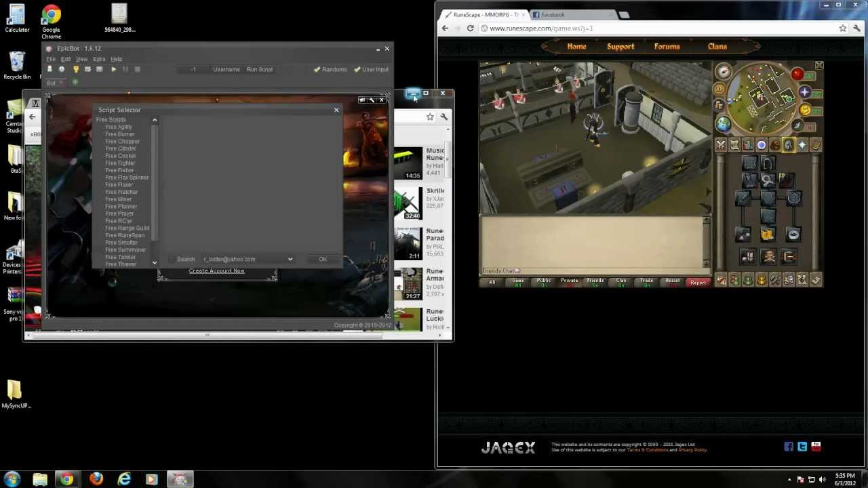Click the Trade chat filter tab

tap(647, 282)
